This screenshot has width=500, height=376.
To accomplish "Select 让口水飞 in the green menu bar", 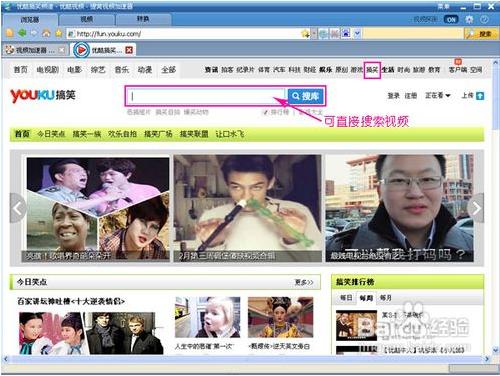I will [x=230, y=134].
